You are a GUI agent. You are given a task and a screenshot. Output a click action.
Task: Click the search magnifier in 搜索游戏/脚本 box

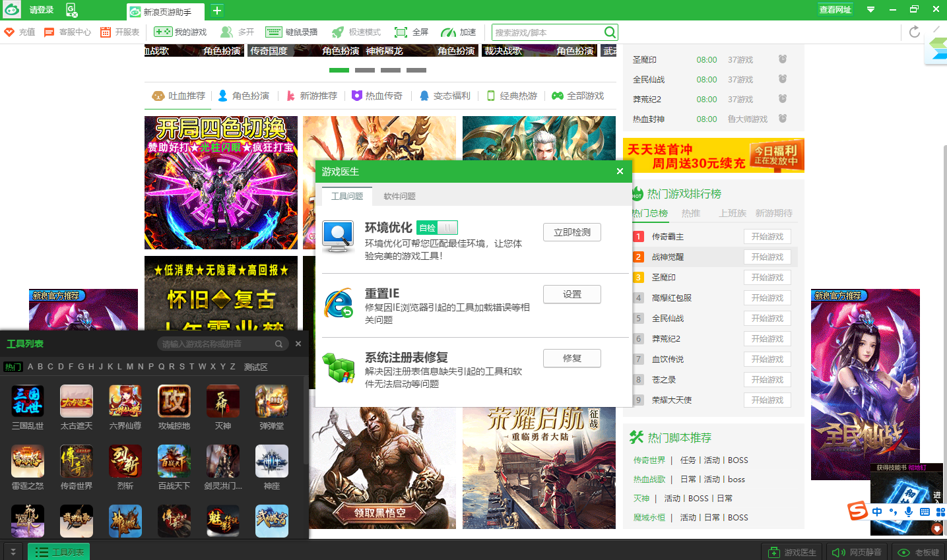point(610,32)
